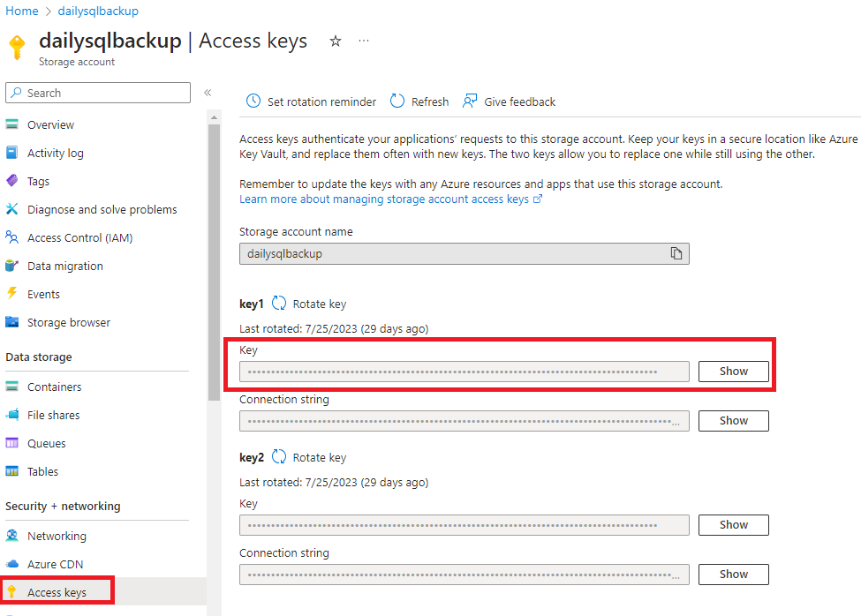Viewport: 861px width, 616px height.
Task: Select Access keys in the sidebar
Action: click(57, 592)
